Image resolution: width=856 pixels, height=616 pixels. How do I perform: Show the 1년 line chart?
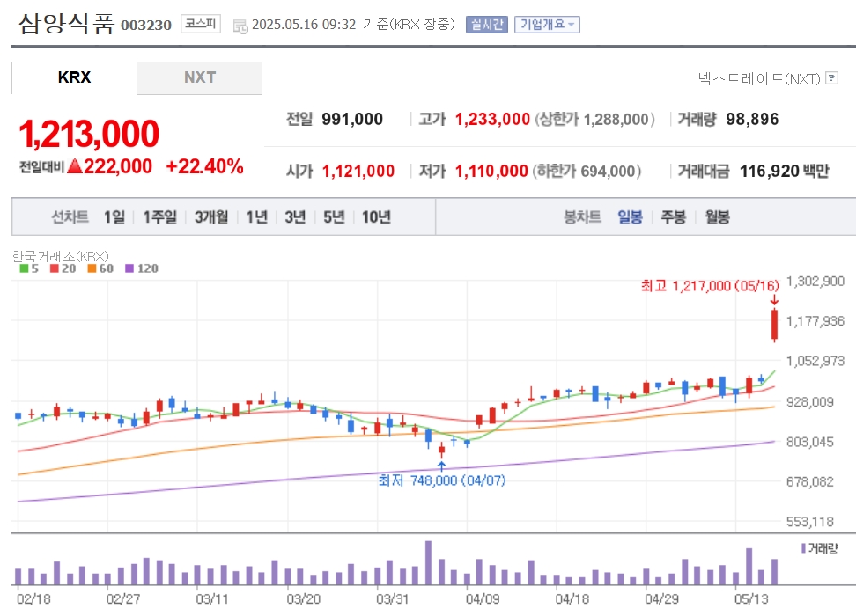(x=256, y=217)
